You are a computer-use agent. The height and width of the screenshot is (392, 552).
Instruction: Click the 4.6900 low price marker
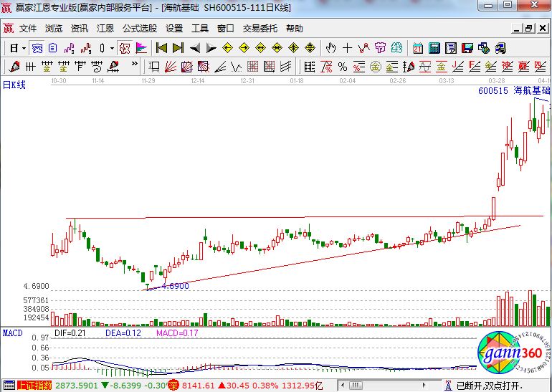click(175, 286)
